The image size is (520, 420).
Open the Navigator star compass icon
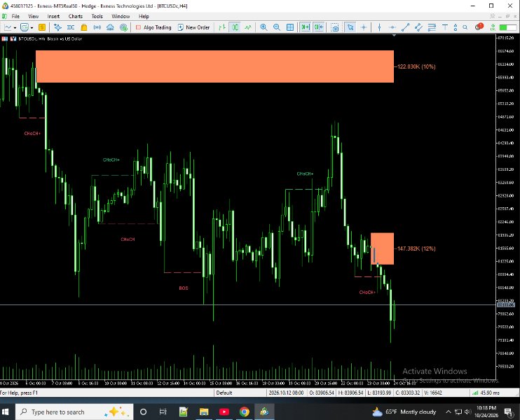[57, 27]
